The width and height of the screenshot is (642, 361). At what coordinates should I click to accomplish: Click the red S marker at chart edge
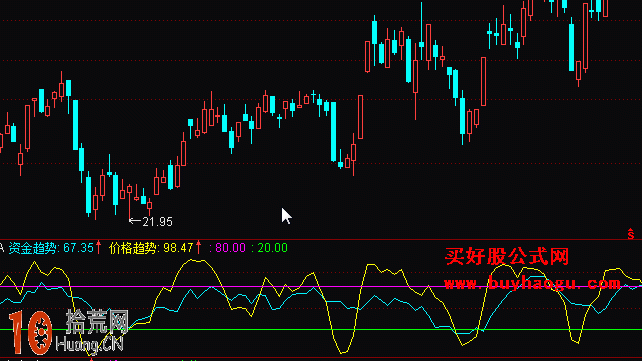coord(631,234)
